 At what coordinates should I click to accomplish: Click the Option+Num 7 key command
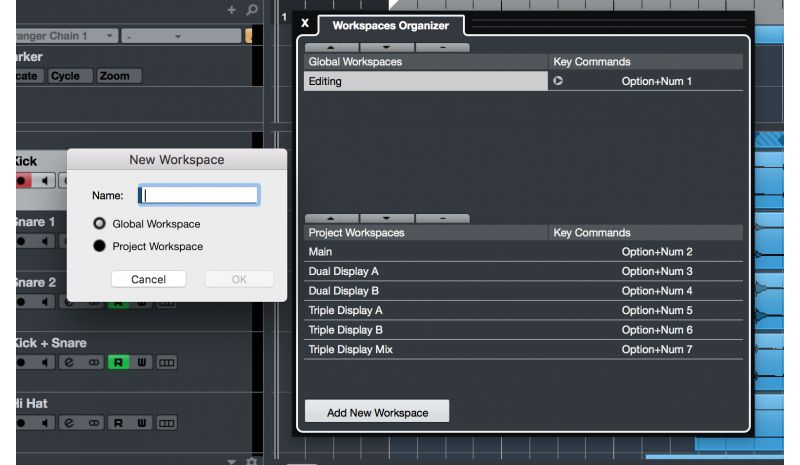pyautogui.click(x=657, y=350)
